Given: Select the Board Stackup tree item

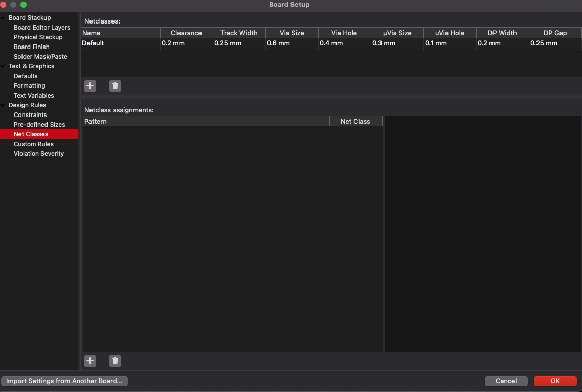Looking at the screenshot, I should pyautogui.click(x=30, y=18).
